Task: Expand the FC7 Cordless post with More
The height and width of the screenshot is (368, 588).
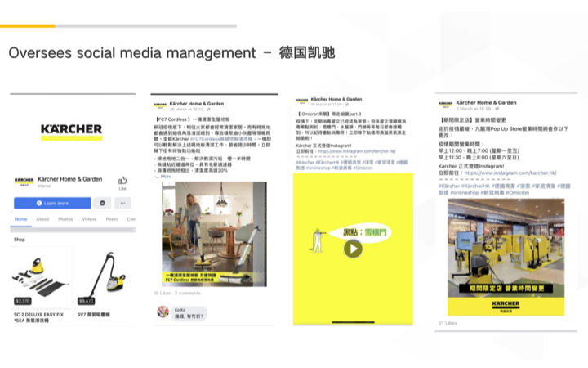Action: pos(166,176)
